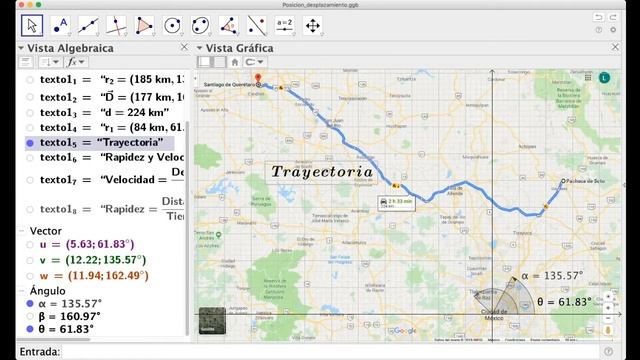The height and width of the screenshot is (360, 640).
Task: Toggle auxiliary objects in Algebra view
Action: [25, 62]
